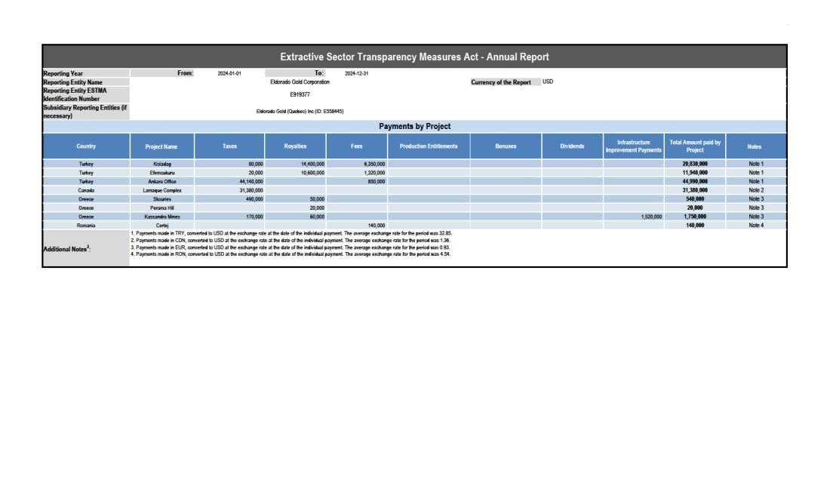This screenshot has width=830, height=504.
Task: Select the Lamaque Complex project cell
Action: click(162, 190)
